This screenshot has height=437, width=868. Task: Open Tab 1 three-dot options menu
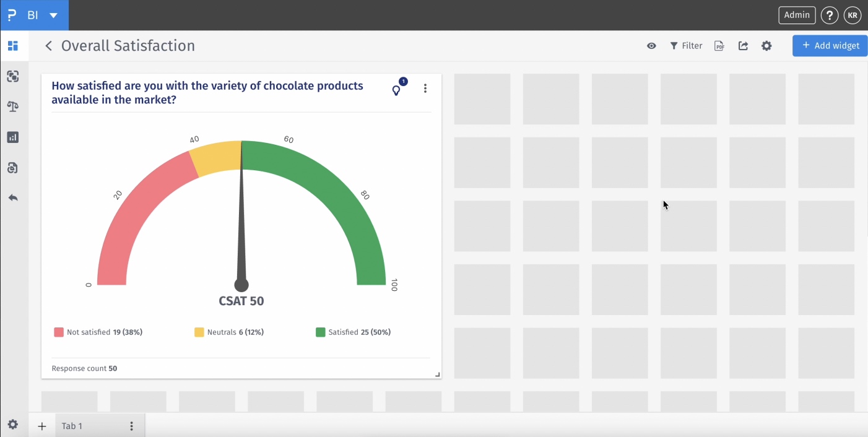[x=131, y=426]
